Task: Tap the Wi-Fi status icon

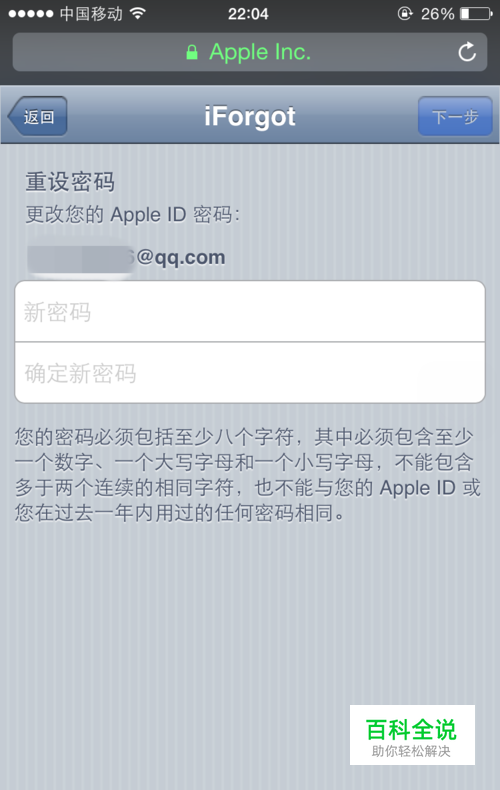Action: [137, 14]
